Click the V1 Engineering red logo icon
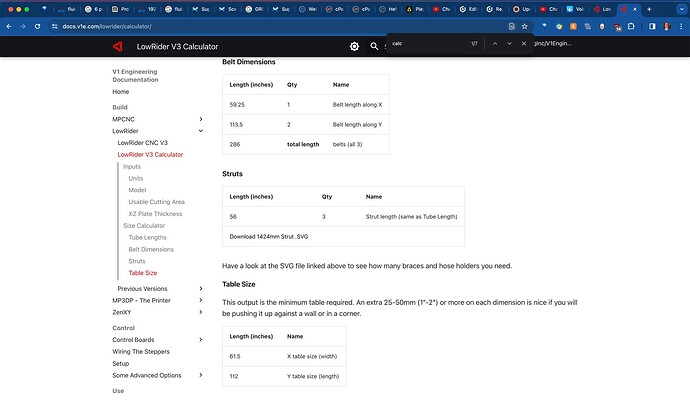This screenshot has height=402, width=690. (x=118, y=46)
